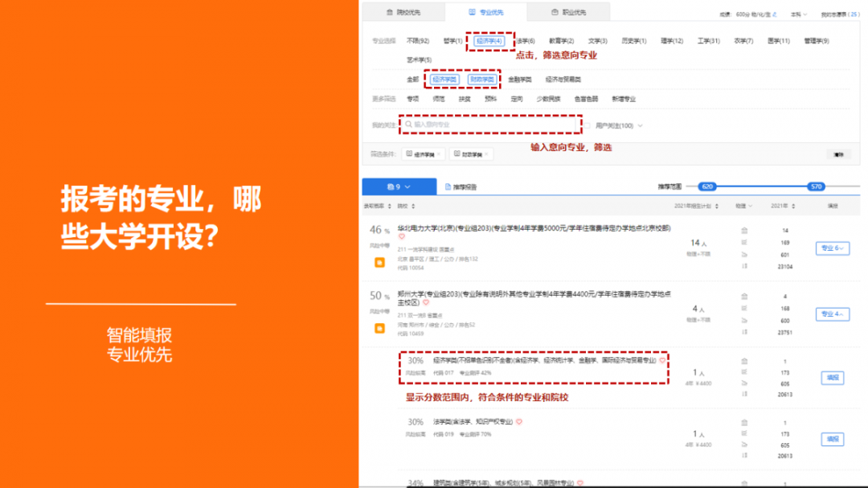
Task: Filter by 历史学(1) category
Action: 633,41
